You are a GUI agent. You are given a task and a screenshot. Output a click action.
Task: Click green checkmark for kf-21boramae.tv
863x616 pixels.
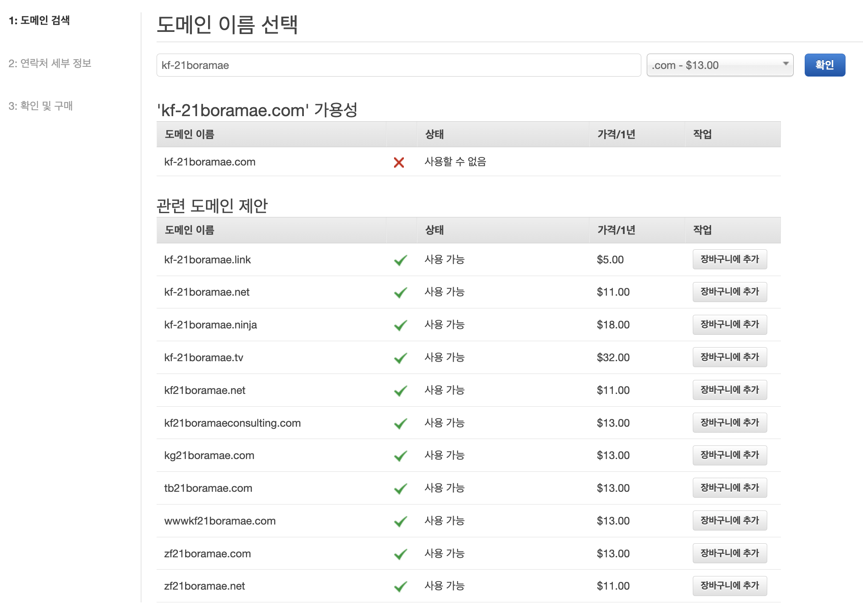pyautogui.click(x=400, y=358)
